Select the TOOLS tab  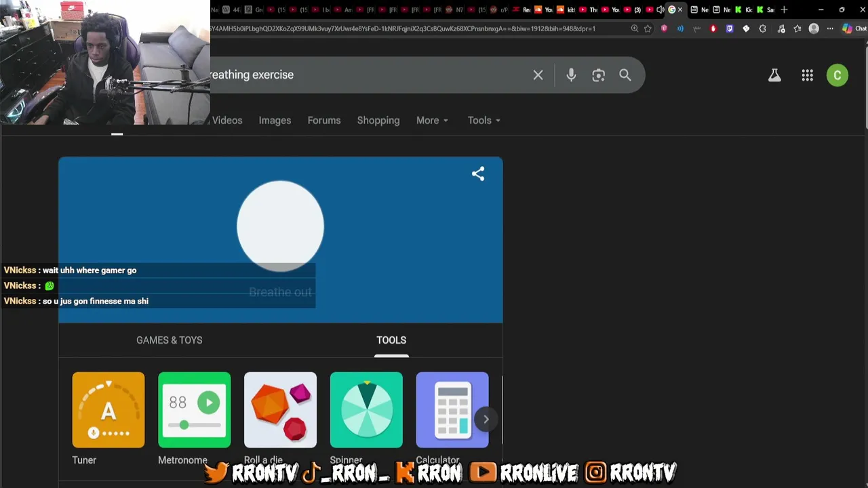coord(391,340)
